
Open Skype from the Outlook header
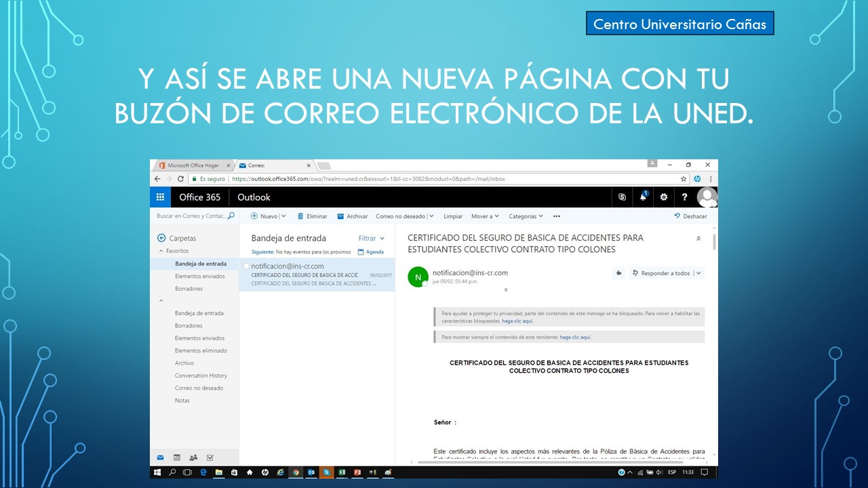click(622, 197)
